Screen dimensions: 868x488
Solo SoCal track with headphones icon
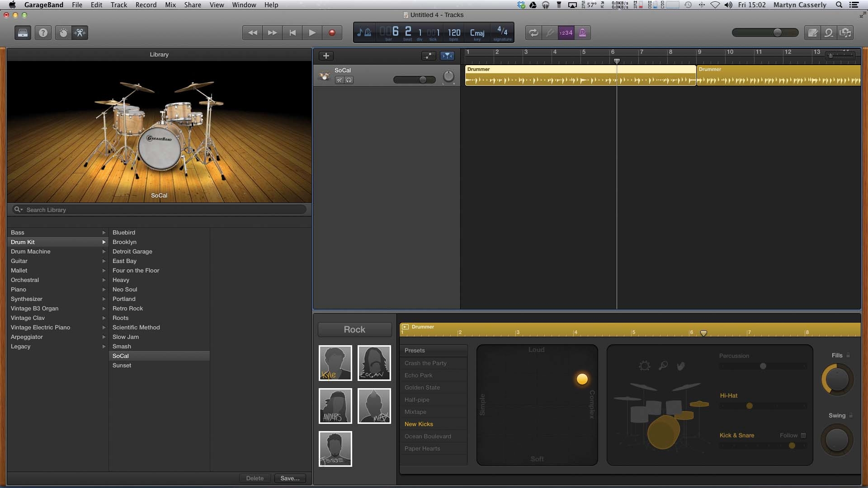349,80
